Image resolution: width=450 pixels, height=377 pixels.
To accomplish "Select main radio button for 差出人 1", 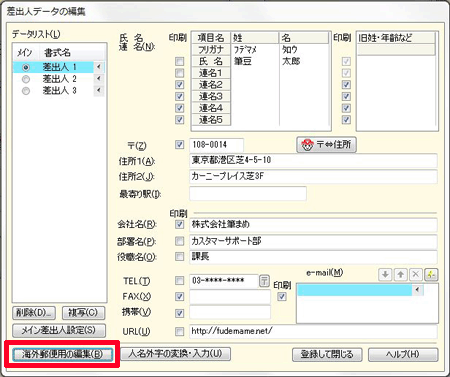I will click(26, 68).
